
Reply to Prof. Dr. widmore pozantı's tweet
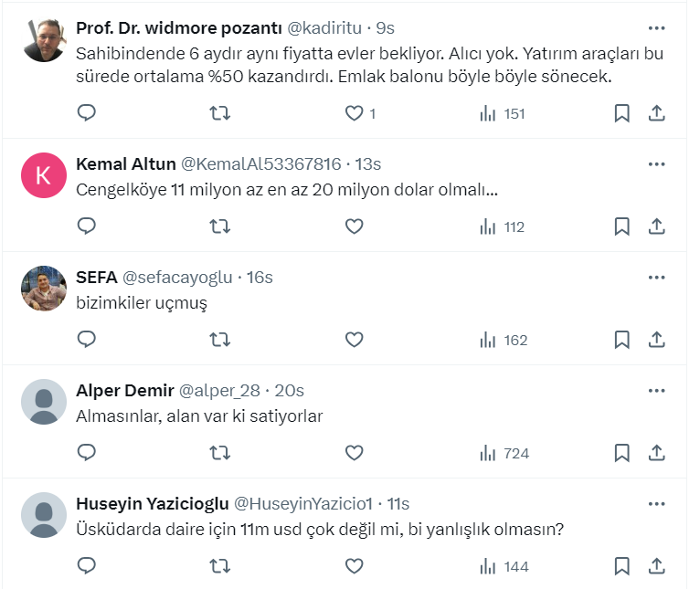[87, 113]
